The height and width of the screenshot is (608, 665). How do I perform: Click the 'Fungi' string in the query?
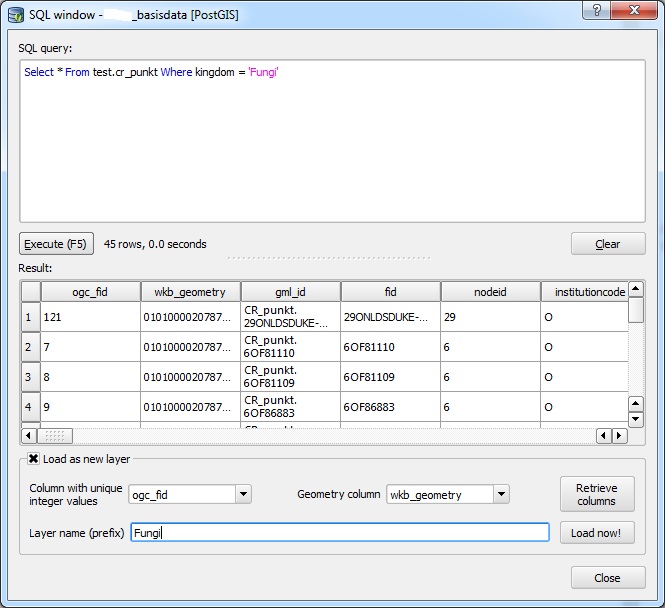pyautogui.click(x=263, y=72)
